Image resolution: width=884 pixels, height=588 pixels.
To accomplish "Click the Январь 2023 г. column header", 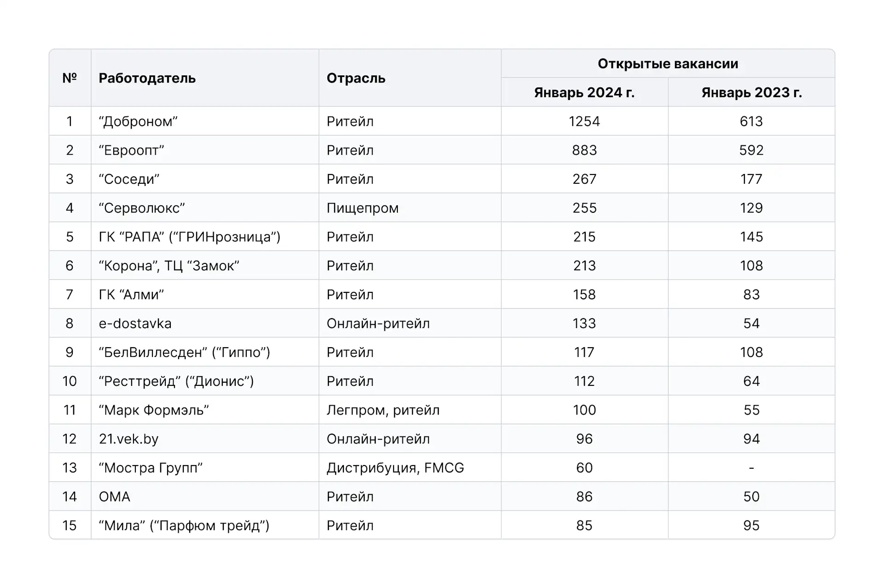I will (x=751, y=93).
